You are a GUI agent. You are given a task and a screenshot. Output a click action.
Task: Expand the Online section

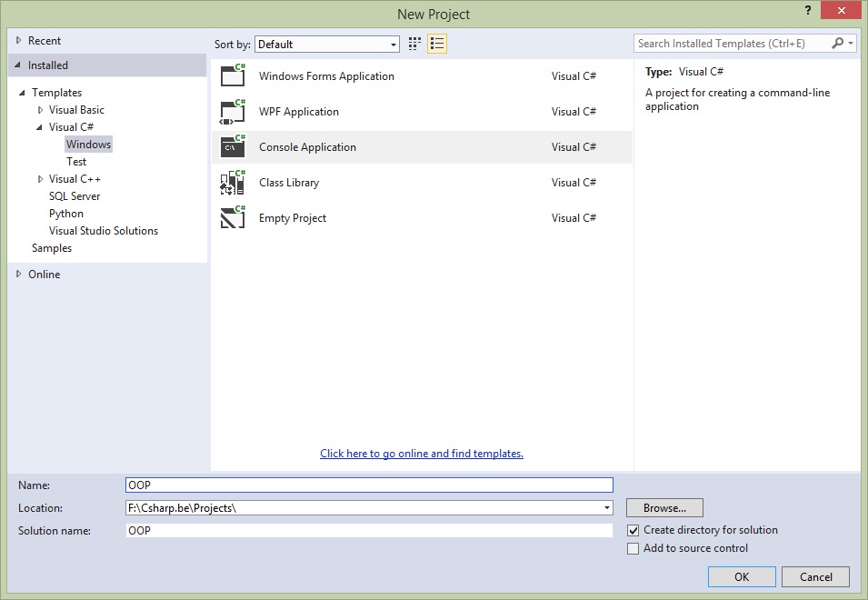point(19,274)
